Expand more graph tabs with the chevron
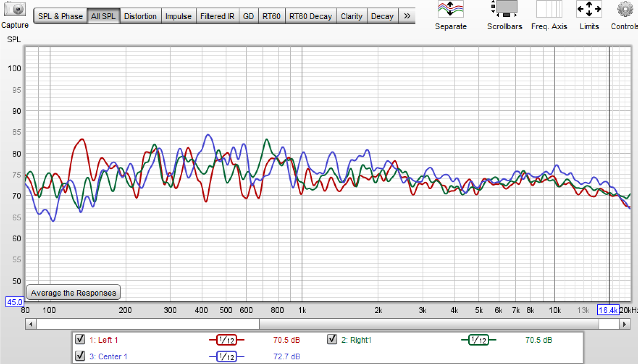638x364 pixels. 407,16
